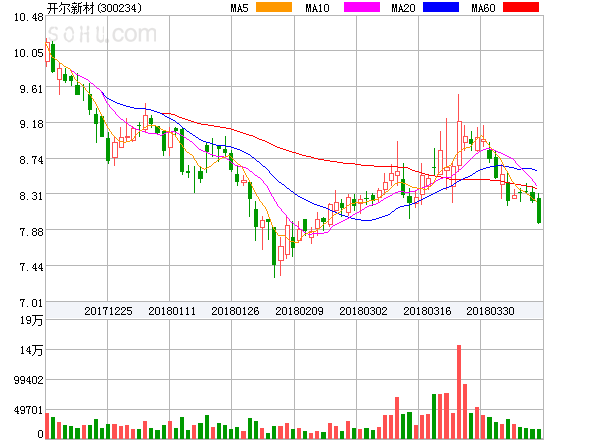Click the 20180302 date label
Screen dimensions: 600x440
point(363,311)
